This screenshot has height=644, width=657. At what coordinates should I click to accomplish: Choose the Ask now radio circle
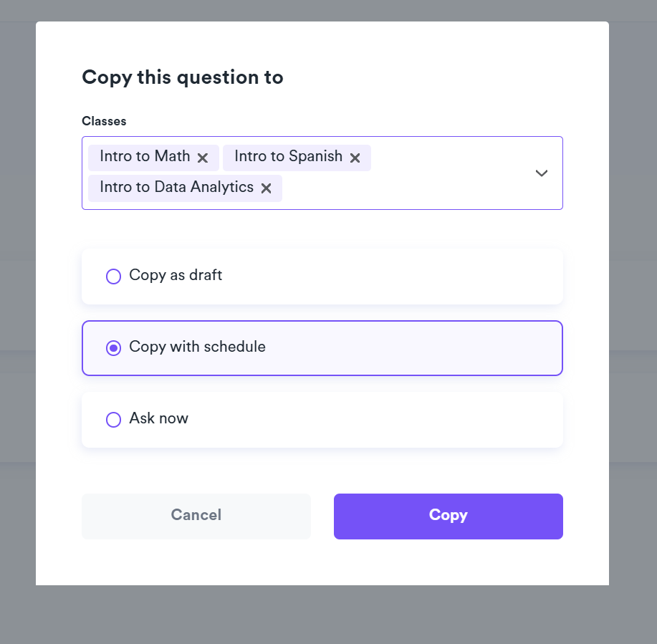(x=113, y=420)
